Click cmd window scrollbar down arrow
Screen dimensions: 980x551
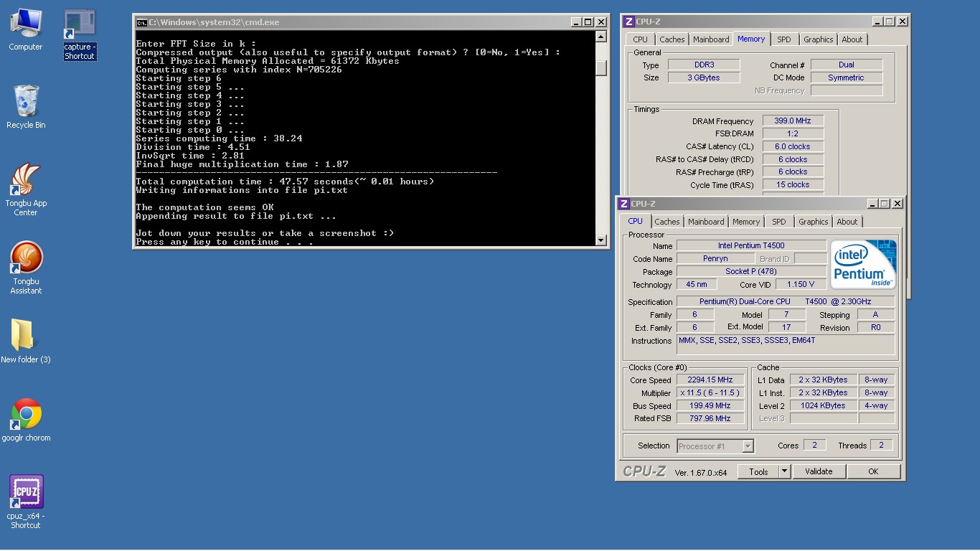[601, 240]
